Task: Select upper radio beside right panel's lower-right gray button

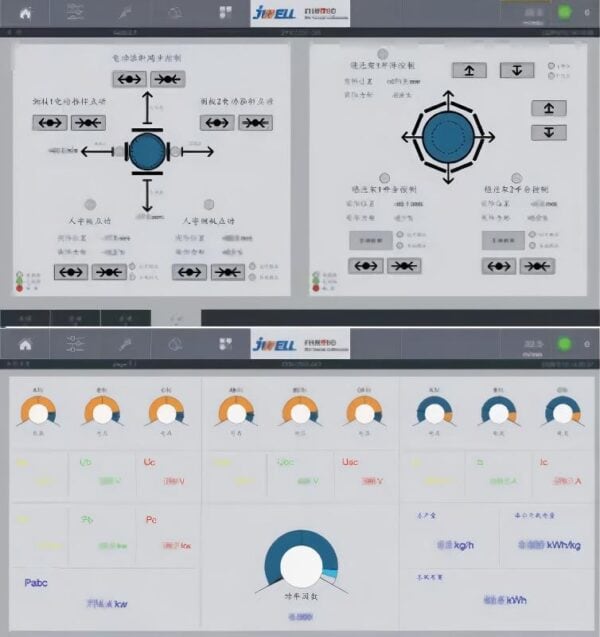Action: tap(532, 234)
